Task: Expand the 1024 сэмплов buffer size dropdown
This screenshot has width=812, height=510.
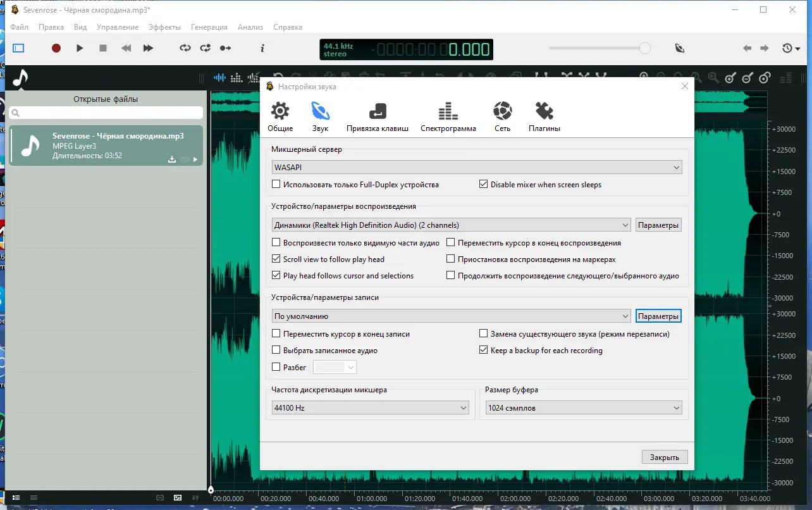Action: [x=584, y=408]
